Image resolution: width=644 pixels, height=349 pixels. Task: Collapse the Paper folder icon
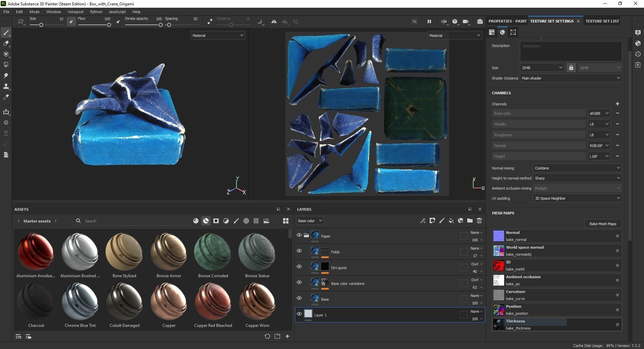click(x=306, y=236)
